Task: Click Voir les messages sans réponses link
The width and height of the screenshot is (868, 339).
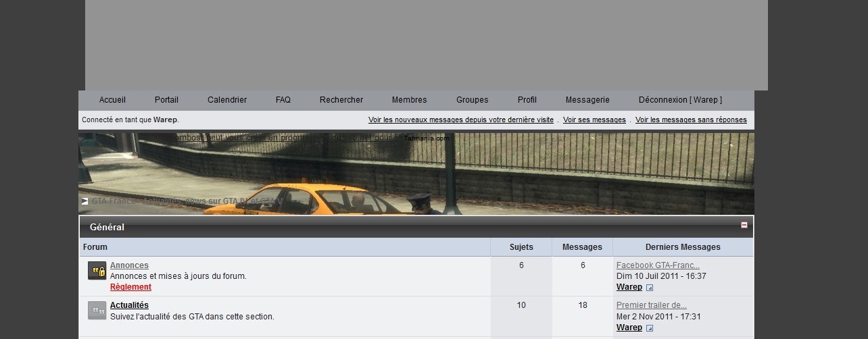Action: tap(691, 120)
